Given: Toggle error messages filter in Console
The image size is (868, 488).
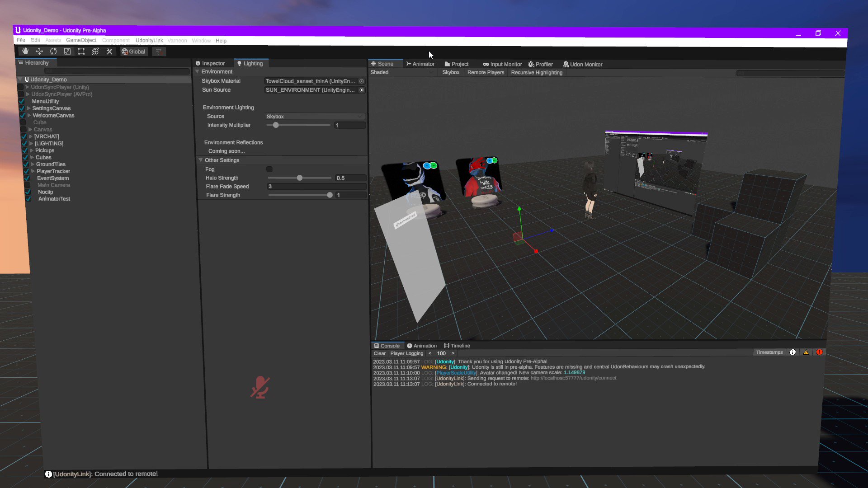Looking at the screenshot, I should [820, 352].
